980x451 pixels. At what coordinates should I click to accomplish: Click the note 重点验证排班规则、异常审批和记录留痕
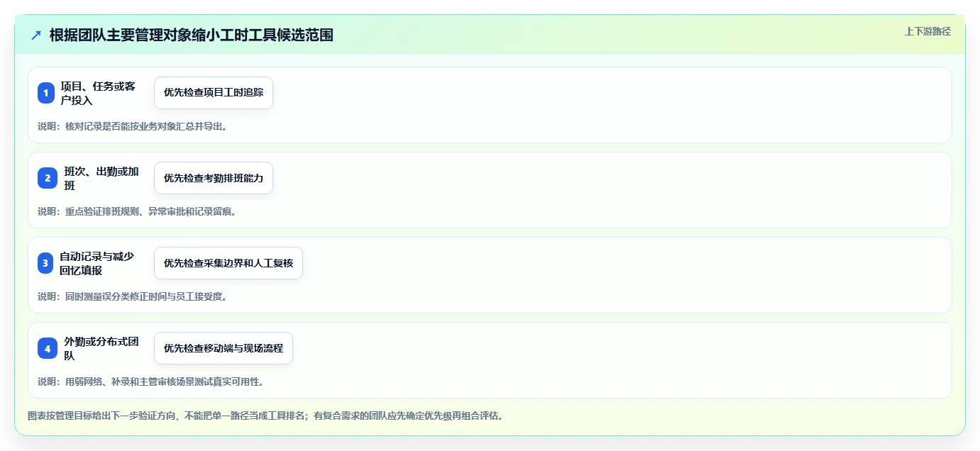(x=138, y=211)
